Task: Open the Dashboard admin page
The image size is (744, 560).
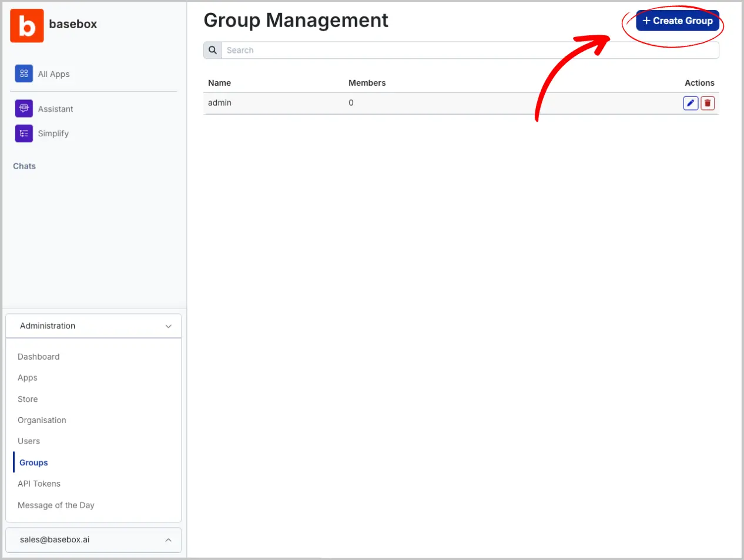Action: [x=38, y=357]
